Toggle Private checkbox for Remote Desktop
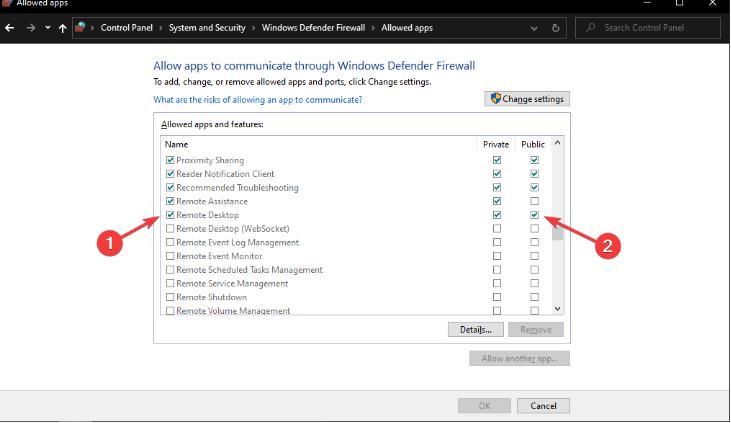The height and width of the screenshot is (423, 731). pos(497,215)
